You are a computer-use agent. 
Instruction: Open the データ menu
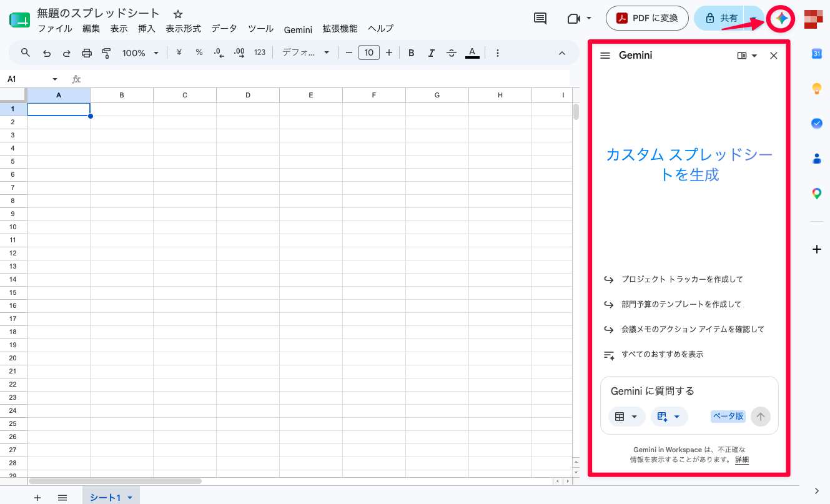coord(224,29)
